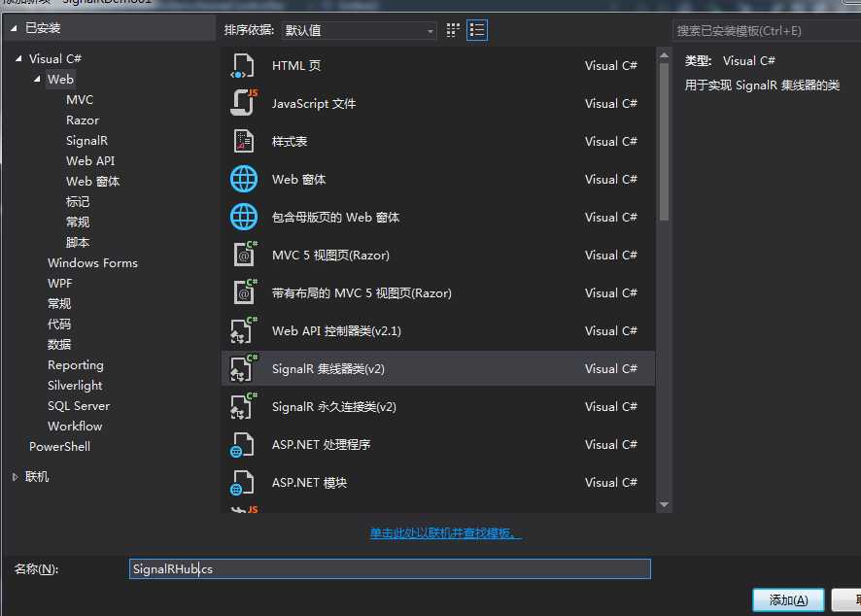Select the Reporting category
Viewport: 861px width, 616px height.
tap(75, 365)
